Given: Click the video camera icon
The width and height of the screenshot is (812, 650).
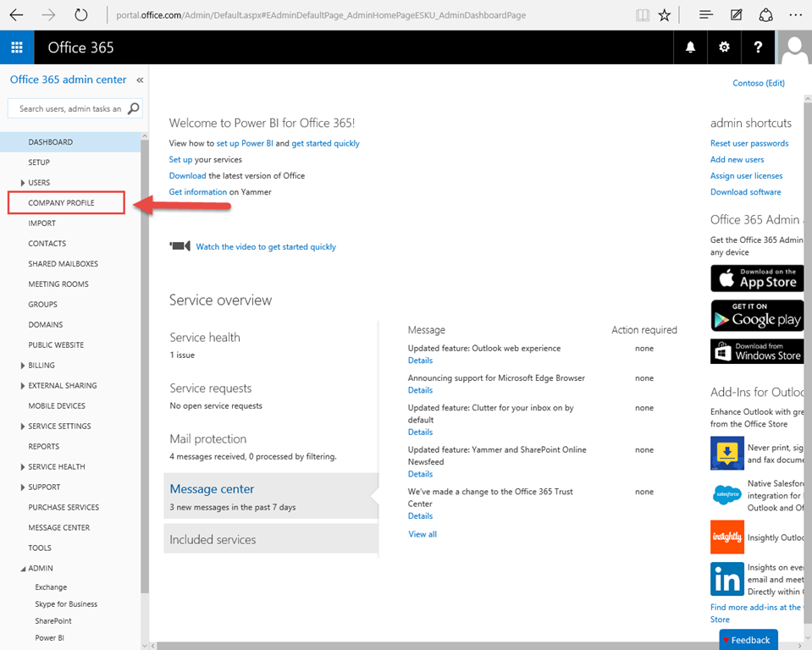Looking at the screenshot, I should point(180,245).
